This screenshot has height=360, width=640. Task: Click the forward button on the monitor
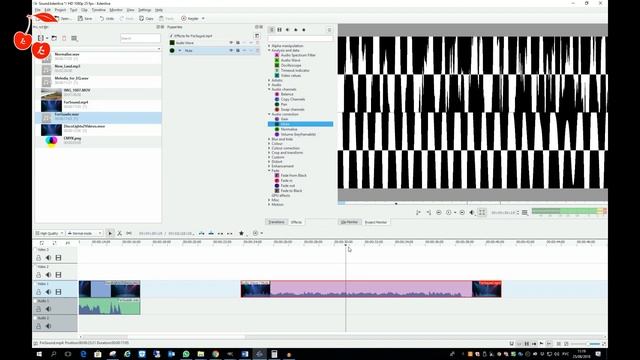(462, 213)
